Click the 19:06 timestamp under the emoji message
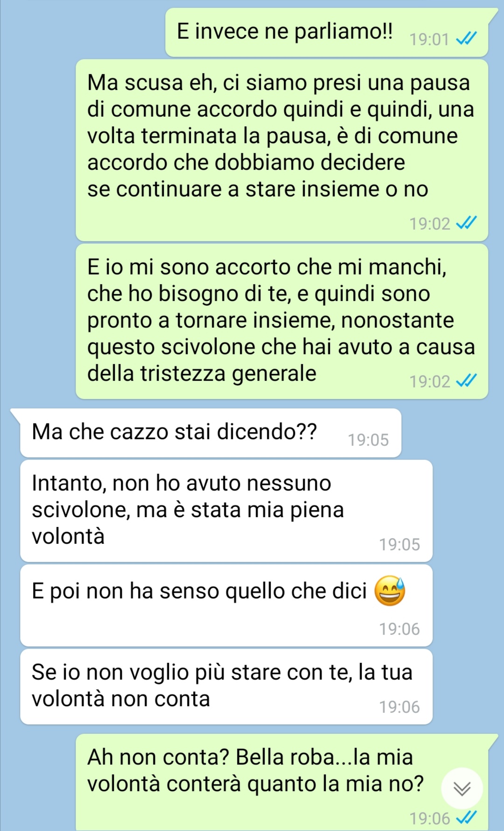The height and width of the screenshot is (831, 504). point(399,629)
